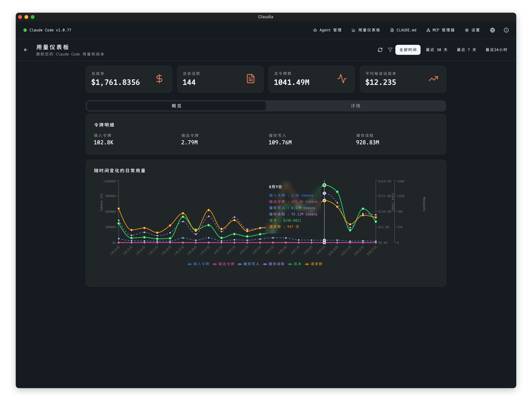532x407 pixels.
Task: Open the info circle icon
Action: [506, 30]
